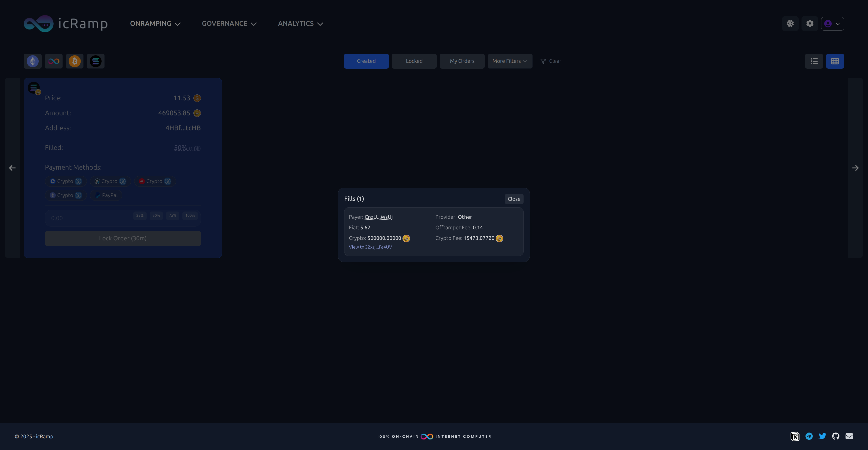Open icRamp's Twitter page from the footer
This screenshot has width=868, height=450.
822,436
